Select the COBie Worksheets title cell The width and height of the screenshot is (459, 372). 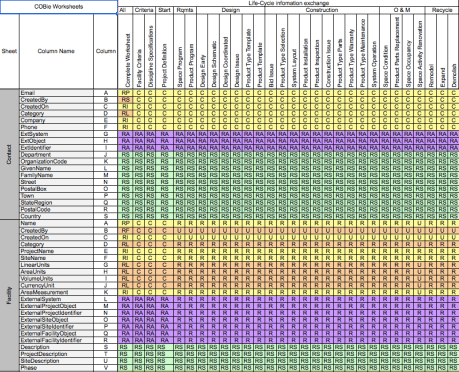pos(59,7)
